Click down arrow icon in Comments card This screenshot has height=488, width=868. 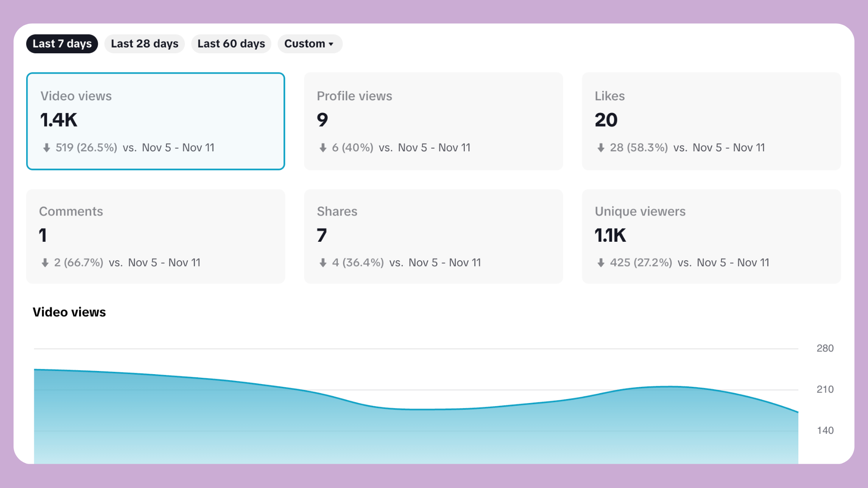45,263
